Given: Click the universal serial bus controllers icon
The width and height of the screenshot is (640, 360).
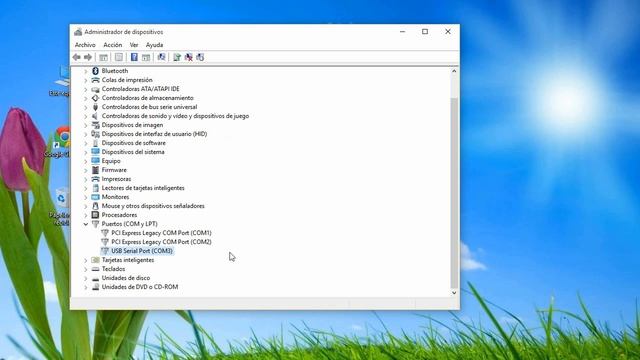Looking at the screenshot, I should (x=95, y=107).
